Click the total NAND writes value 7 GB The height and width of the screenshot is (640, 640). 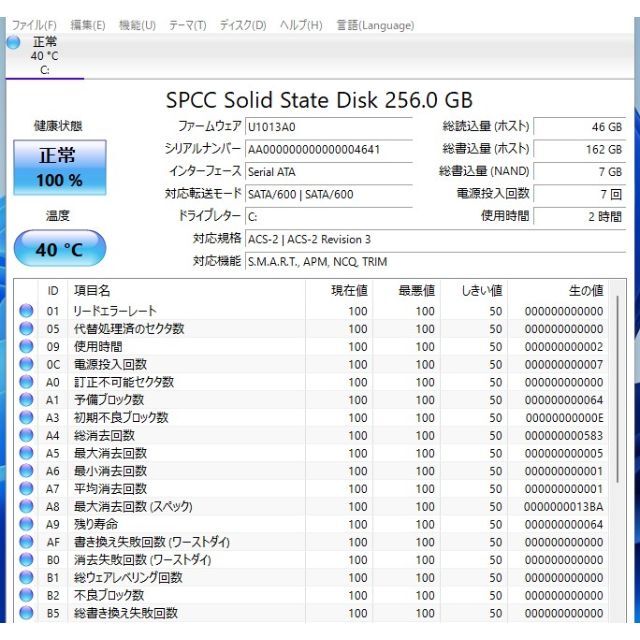click(580, 172)
